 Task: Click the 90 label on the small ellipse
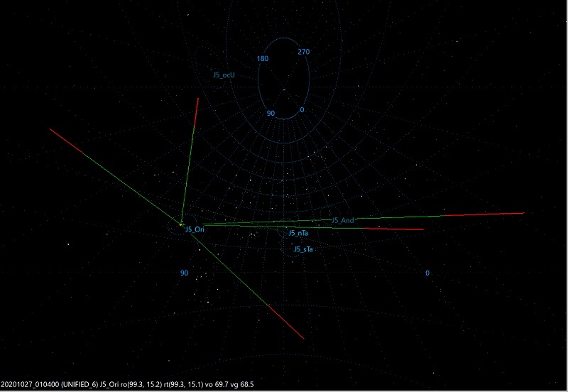tap(271, 113)
